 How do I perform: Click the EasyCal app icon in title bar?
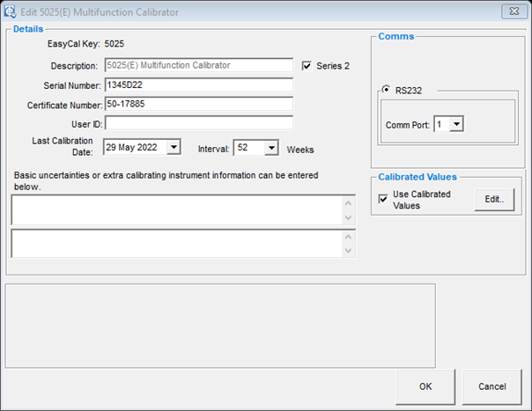tap(11, 11)
